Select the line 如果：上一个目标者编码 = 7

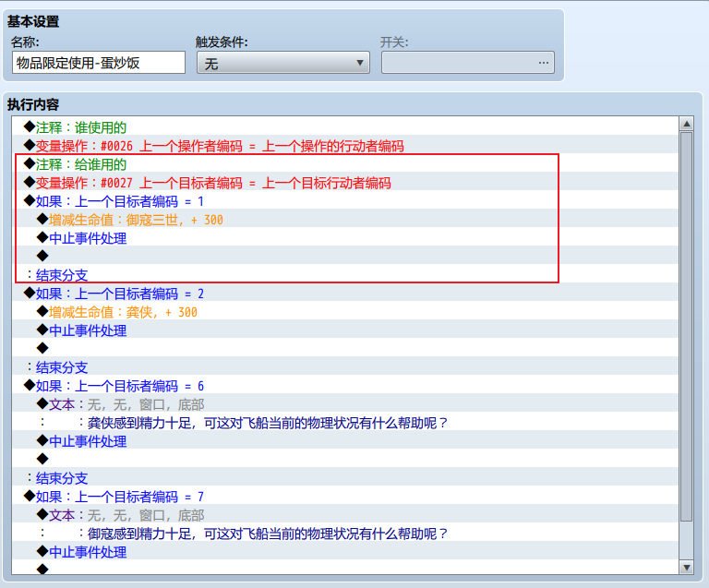[x=345, y=496]
